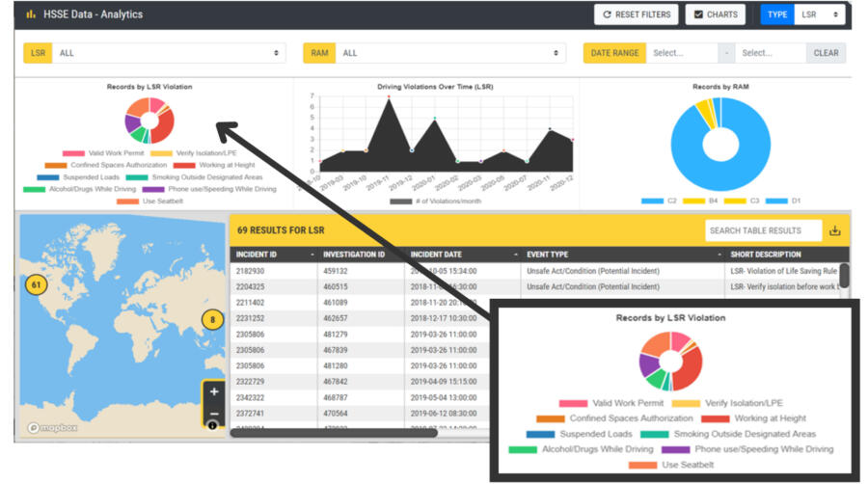Viewport: 868px width, 484px height.
Task: Click the bar chart logo icon in header
Action: coord(31,14)
